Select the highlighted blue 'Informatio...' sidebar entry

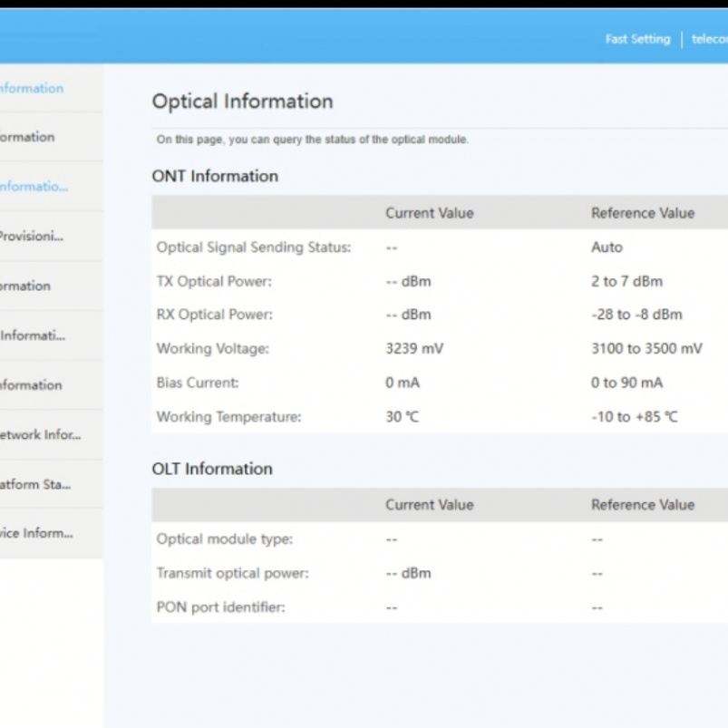click(34, 186)
